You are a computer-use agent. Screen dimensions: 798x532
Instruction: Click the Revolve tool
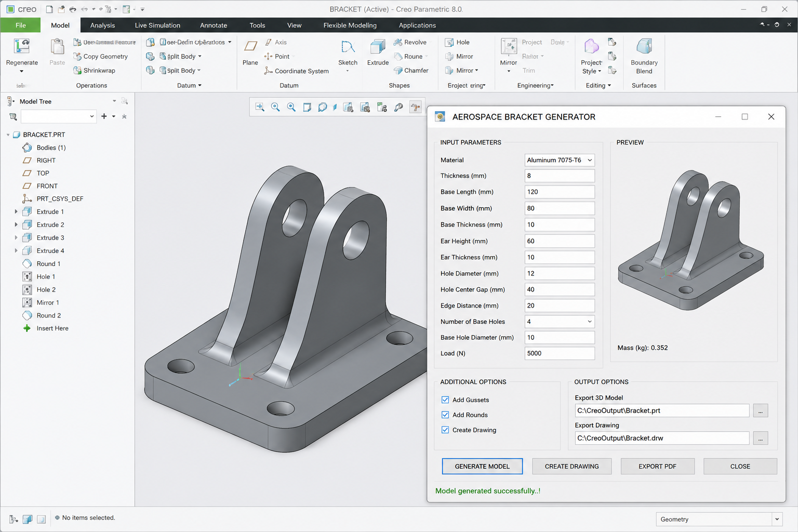(x=410, y=42)
